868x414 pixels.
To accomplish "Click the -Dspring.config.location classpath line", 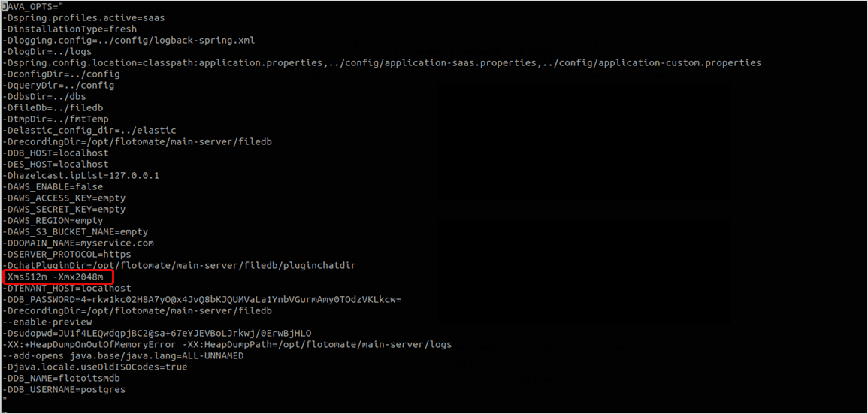I will coord(382,62).
